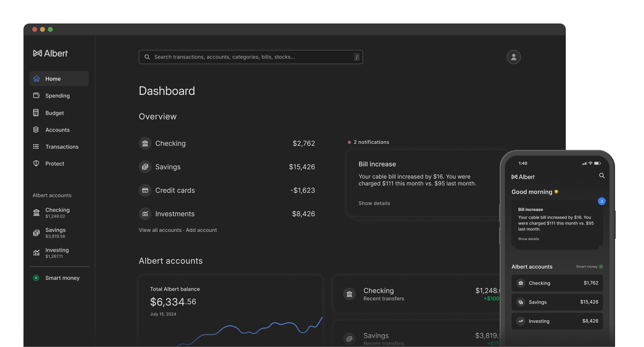This screenshot has width=644, height=347.
Task: Click the Transactions list icon
Action: click(36, 146)
